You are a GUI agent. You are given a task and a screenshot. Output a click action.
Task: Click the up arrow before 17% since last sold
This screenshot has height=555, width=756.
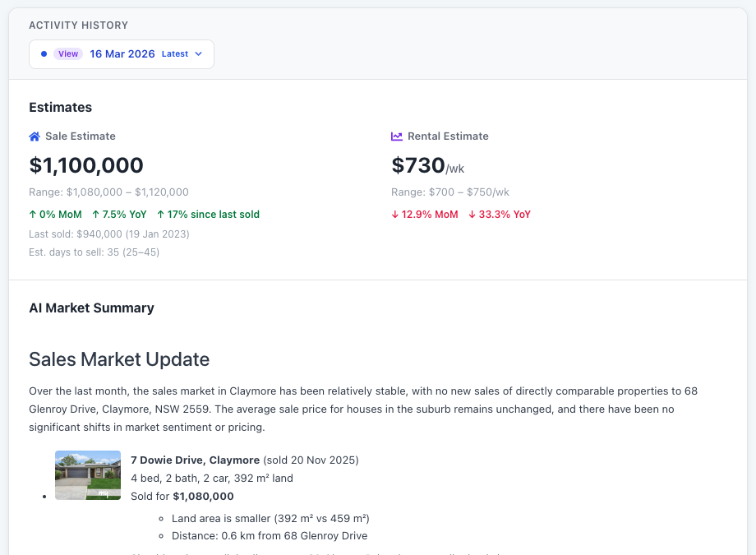tap(160, 215)
